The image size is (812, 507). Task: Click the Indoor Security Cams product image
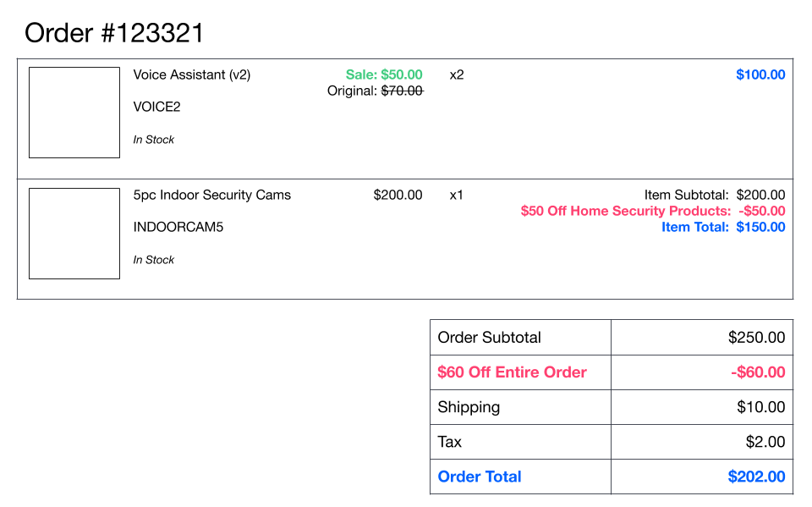(74, 234)
